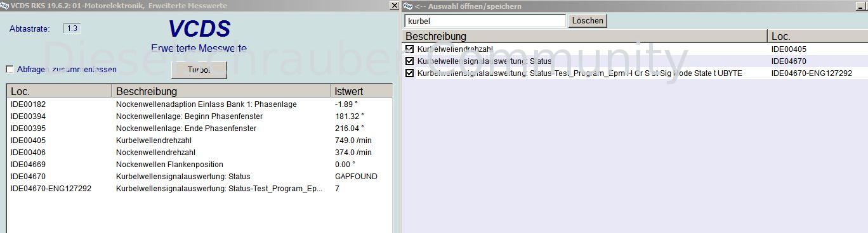Image resolution: width=868 pixels, height=233 pixels.
Task: Select row IDE04669 in measurements table
Action: pos(199,165)
